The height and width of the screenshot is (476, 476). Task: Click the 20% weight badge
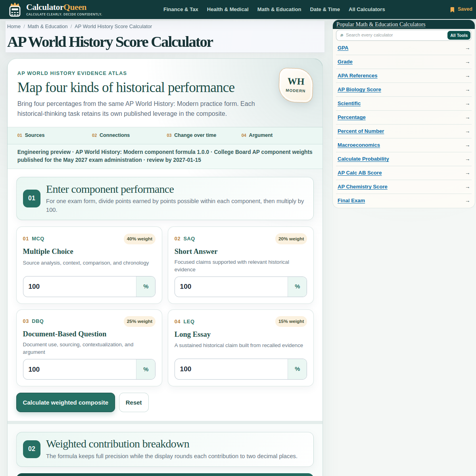pos(291,239)
